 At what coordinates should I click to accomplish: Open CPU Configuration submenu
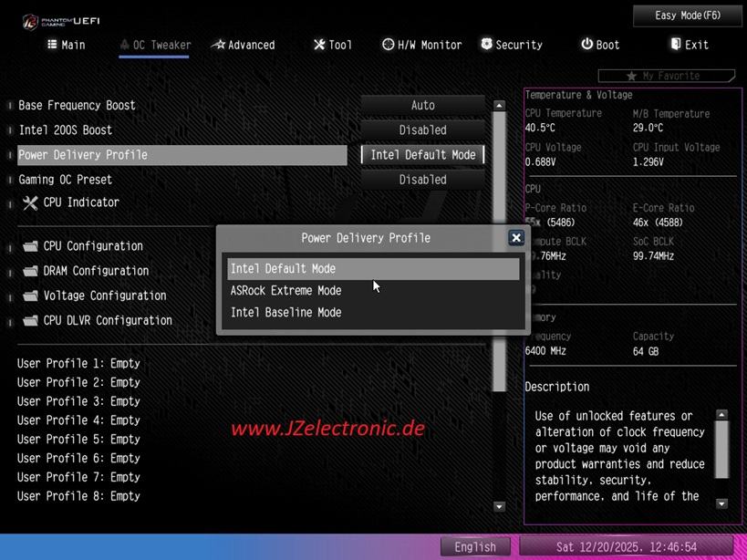point(93,246)
